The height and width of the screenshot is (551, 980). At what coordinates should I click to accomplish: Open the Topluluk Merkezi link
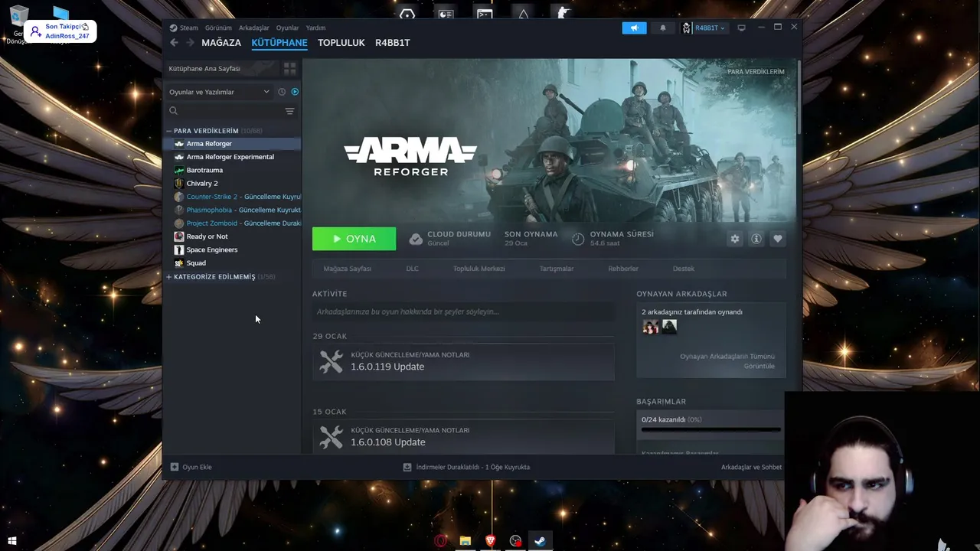point(479,269)
